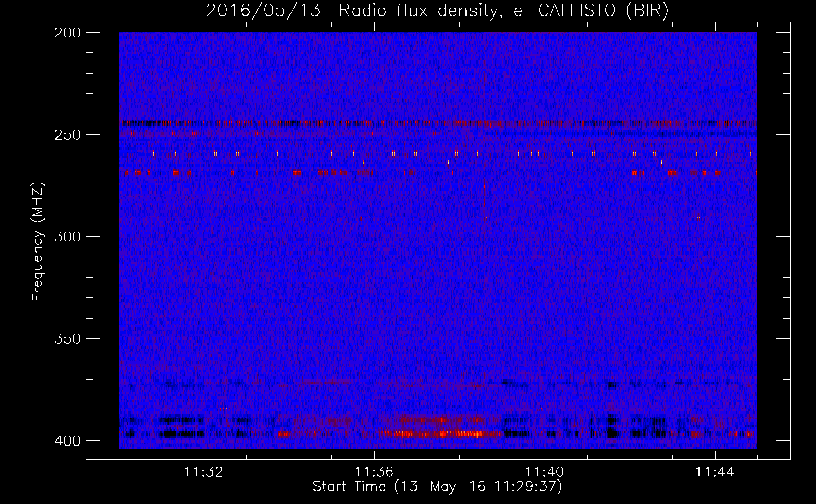Click the 350 frequency tick label
This screenshot has height=504, width=816.
pyautogui.click(x=67, y=338)
